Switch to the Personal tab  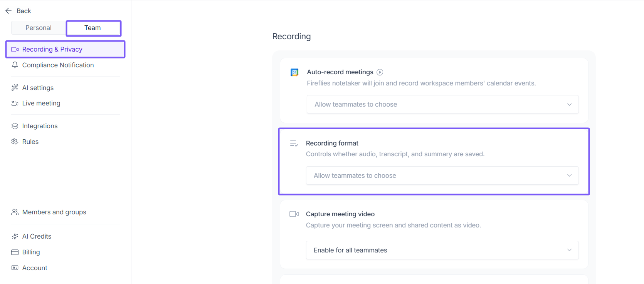39,28
